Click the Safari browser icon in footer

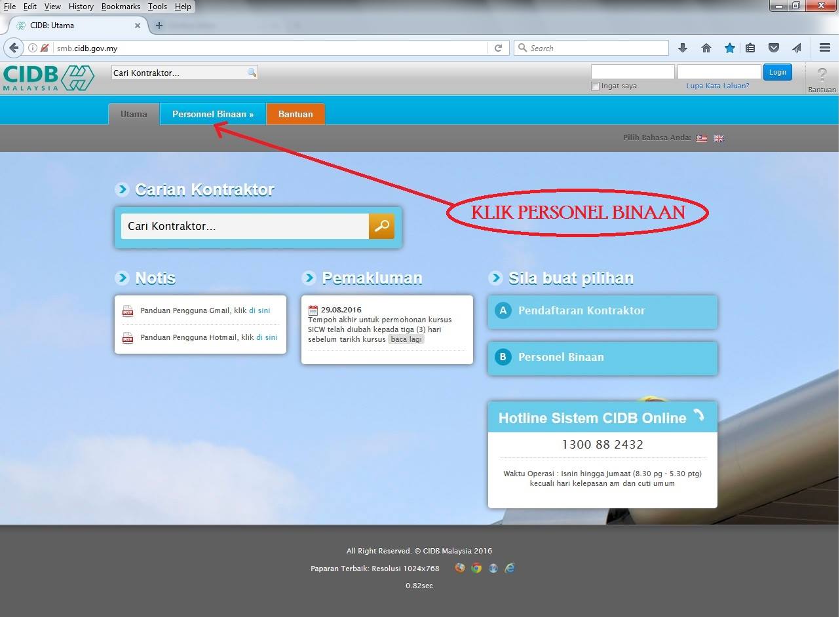493,568
